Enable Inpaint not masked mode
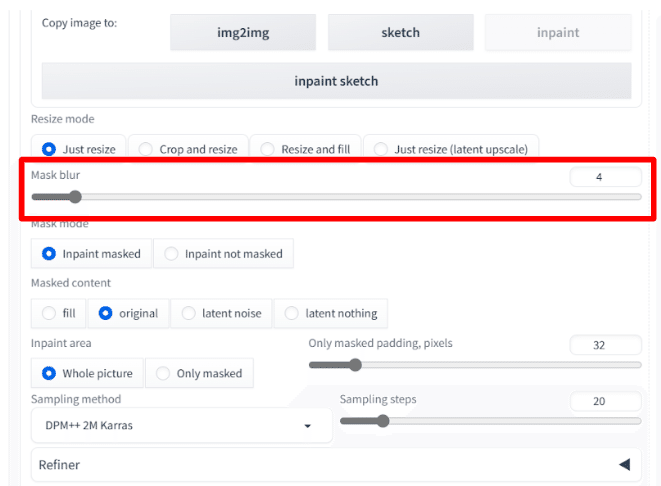The height and width of the screenshot is (486, 661). click(x=223, y=254)
